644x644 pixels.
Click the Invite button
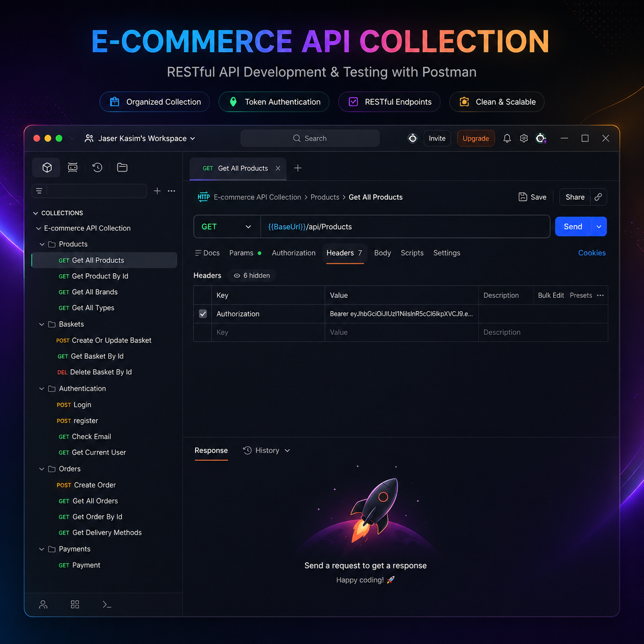click(x=437, y=138)
